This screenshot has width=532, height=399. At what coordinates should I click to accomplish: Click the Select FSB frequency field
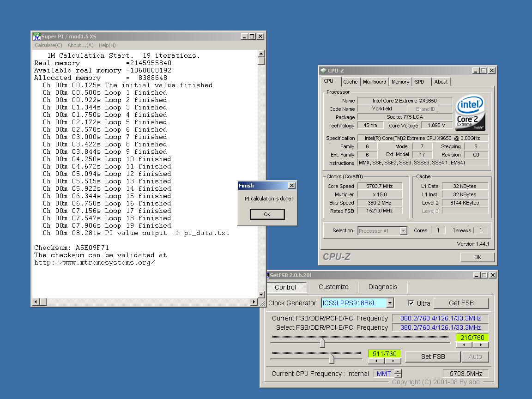(x=441, y=327)
